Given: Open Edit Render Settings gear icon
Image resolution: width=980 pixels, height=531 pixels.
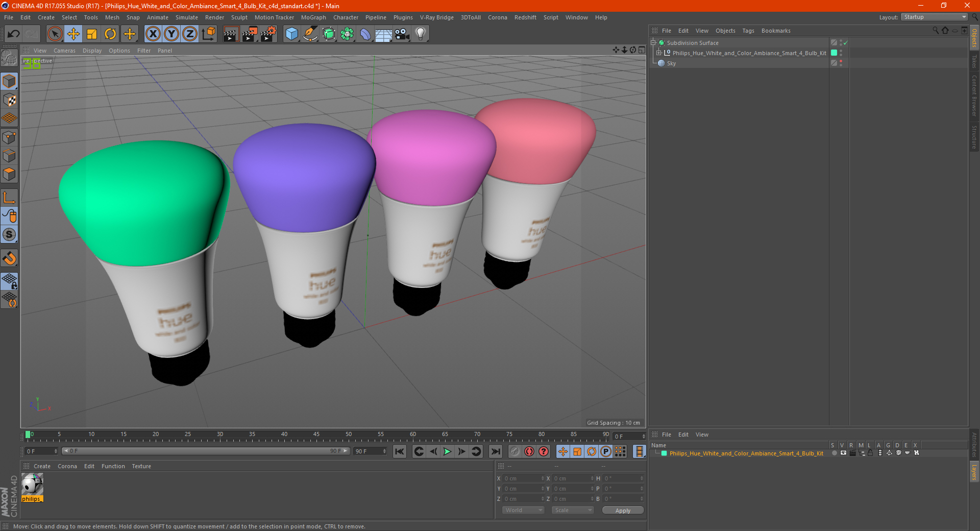Looking at the screenshot, I should click(x=268, y=34).
